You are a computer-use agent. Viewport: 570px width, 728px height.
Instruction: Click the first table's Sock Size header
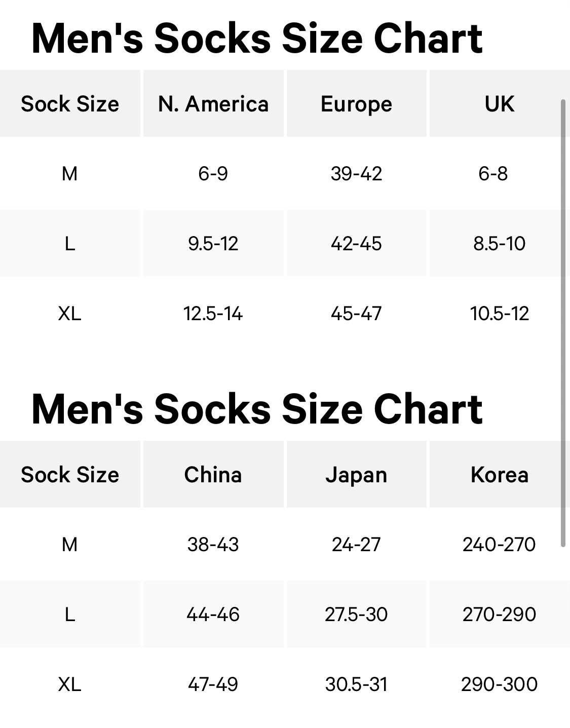click(70, 104)
